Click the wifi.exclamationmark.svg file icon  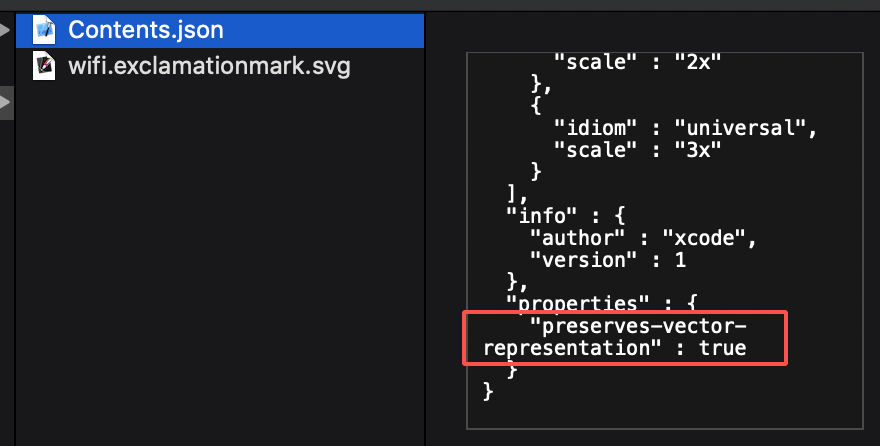(44, 66)
